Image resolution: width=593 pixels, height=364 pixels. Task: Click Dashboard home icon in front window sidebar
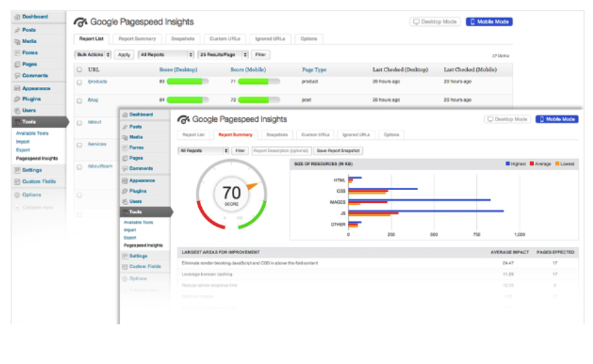125,114
